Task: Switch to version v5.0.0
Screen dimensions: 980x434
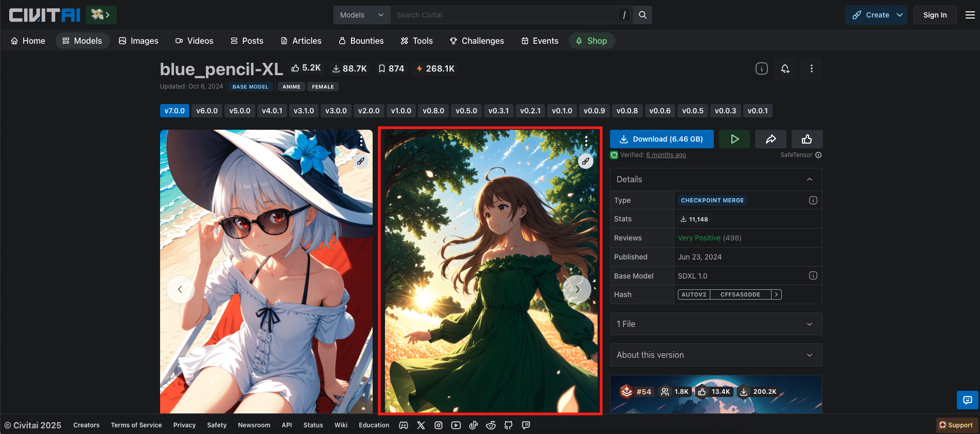Action: tap(239, 111)
